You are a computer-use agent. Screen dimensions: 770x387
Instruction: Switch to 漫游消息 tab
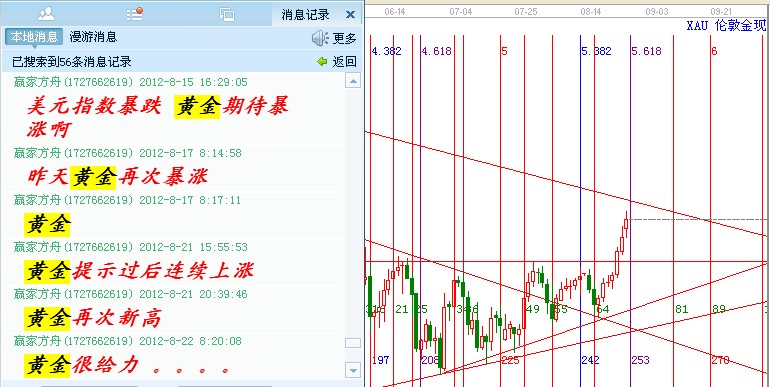click(x=93, y=37)
